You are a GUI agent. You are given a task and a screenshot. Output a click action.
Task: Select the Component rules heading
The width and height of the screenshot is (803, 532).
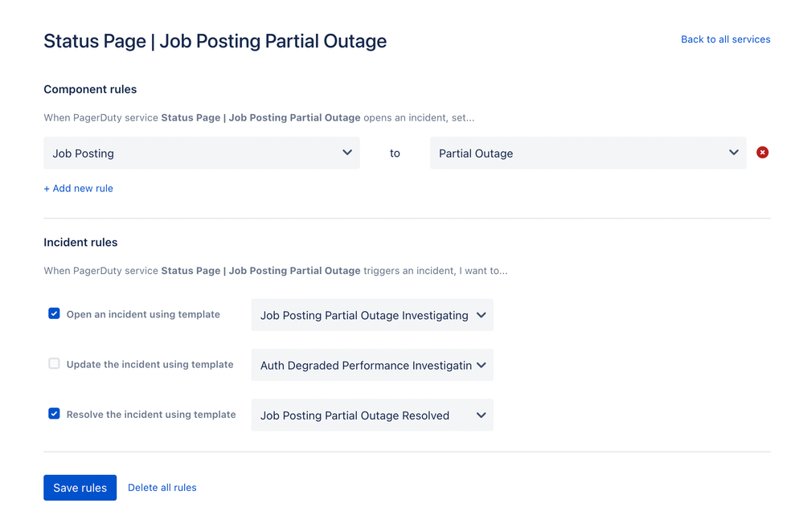(90, 89)
